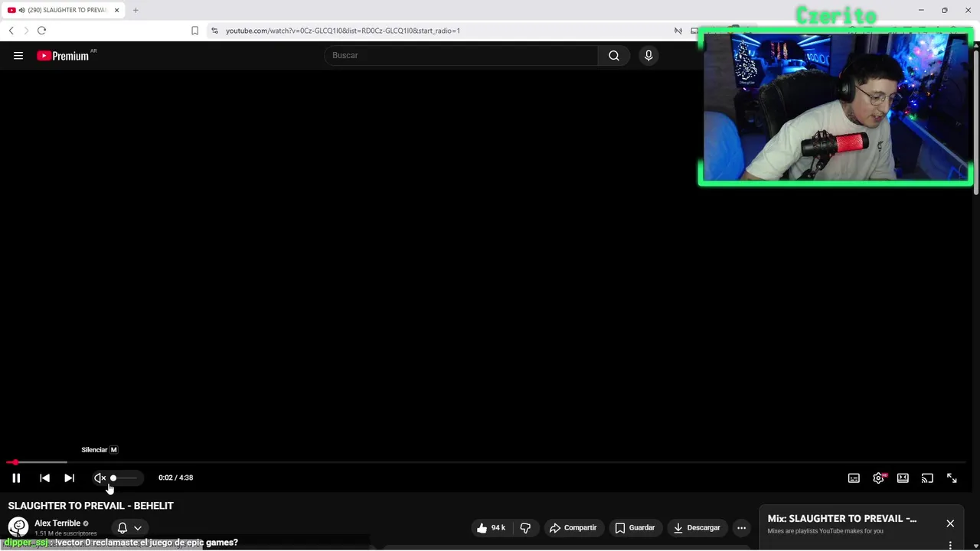Image resolution: width=980 pixels, height=551 pixels.
Task: Share the video via Compartir
Action: click(x=573, y=527)
